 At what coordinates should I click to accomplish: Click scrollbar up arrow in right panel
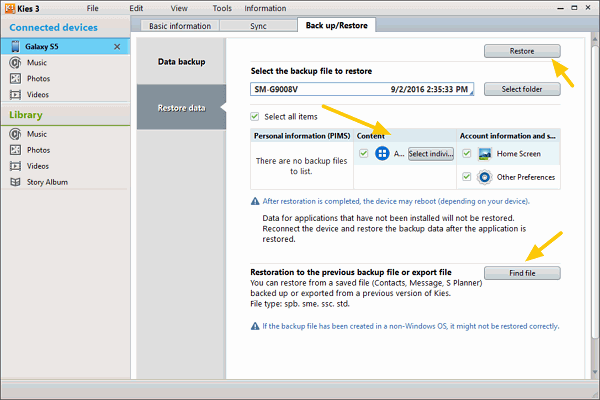(595, 39)
